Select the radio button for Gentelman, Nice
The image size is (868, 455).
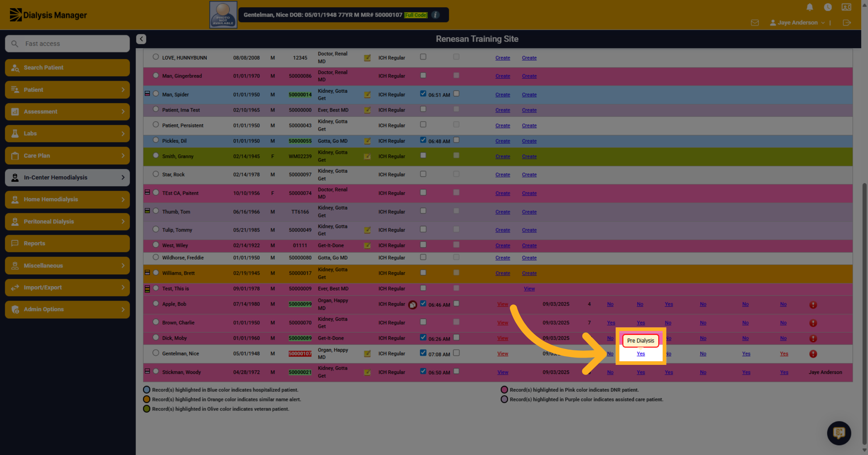click(156, 353)
